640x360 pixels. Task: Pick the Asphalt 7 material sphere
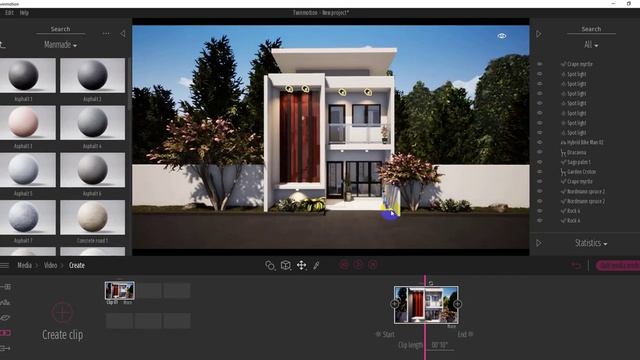pyautogui.click(x=24, y=217)
